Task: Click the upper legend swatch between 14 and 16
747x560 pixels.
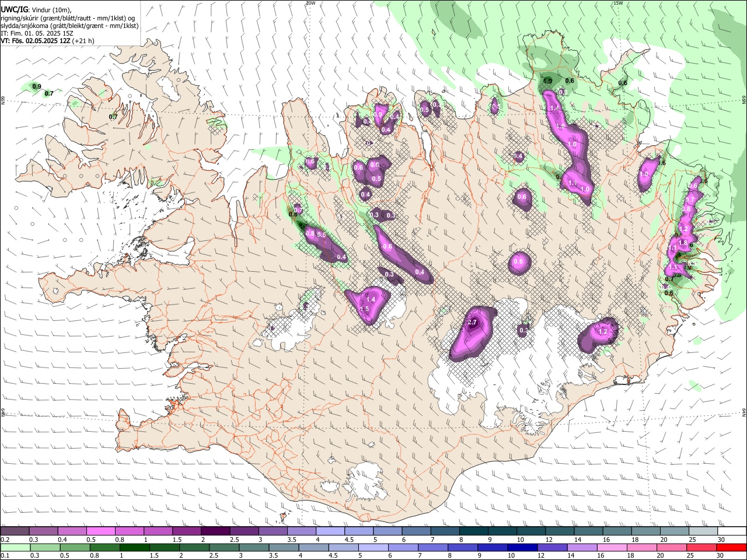Action: point(588,531)
